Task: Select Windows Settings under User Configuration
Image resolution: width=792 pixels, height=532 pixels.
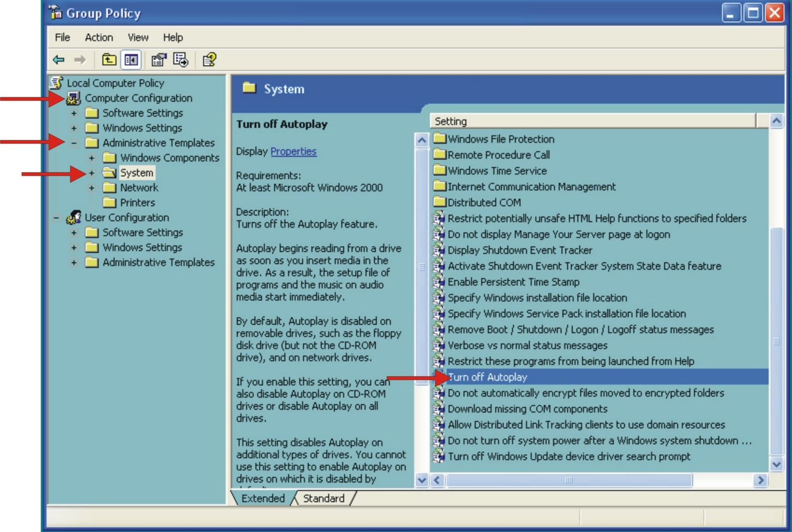Action: [x=142, y=247]
